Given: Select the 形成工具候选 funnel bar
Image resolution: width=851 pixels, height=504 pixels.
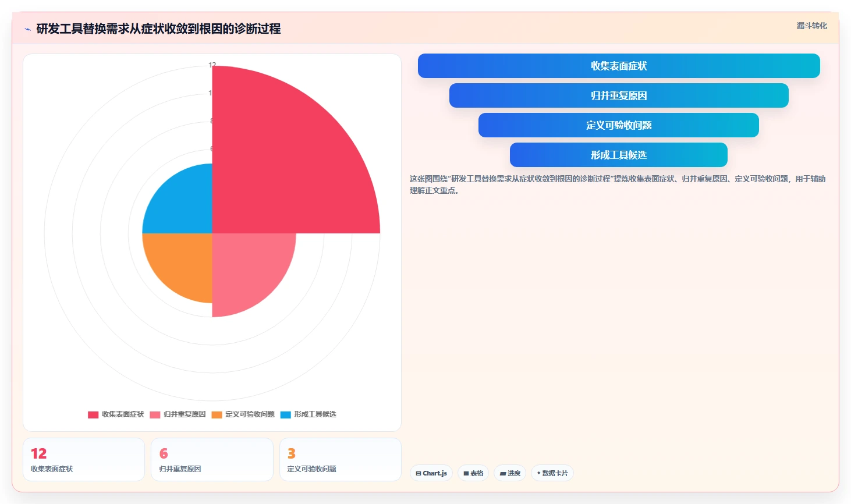Looking at the screenshot, I should coord(619,155).
